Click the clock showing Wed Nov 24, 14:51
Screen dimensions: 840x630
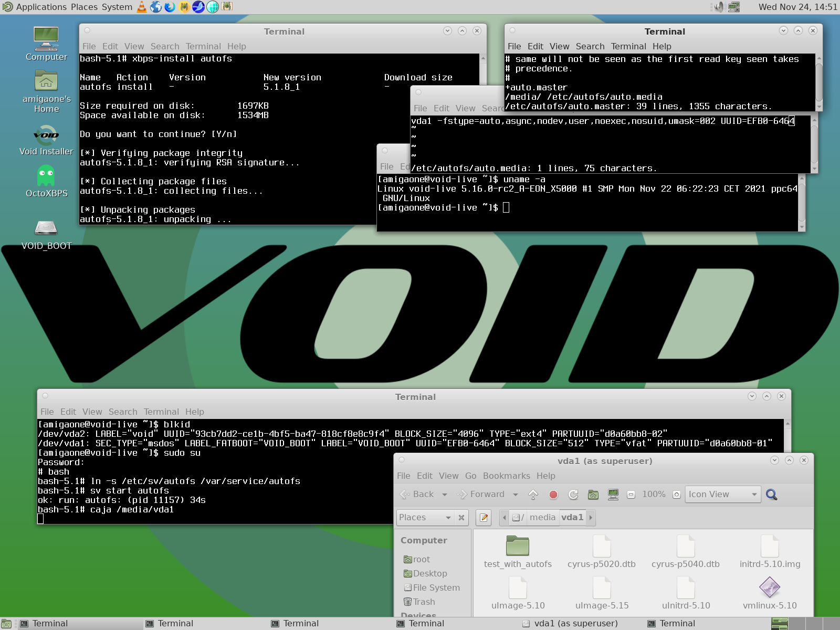pyautogui.click(x=797, y=7)
